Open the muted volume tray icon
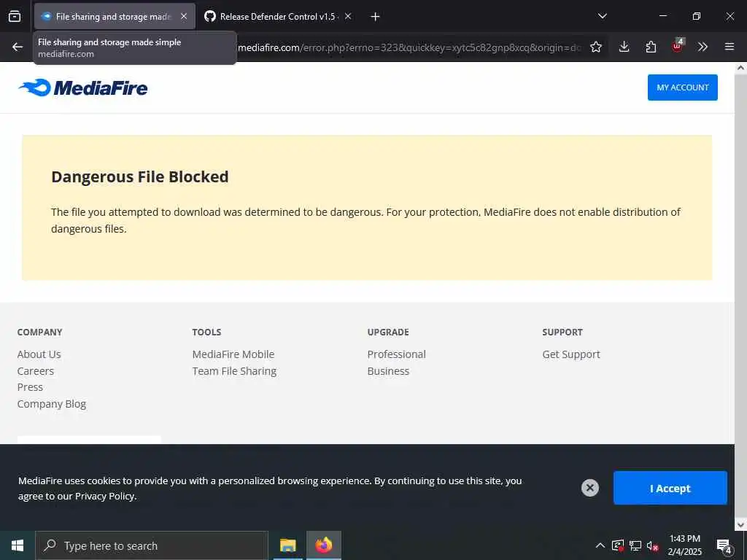747x560 pixels. (653, 545)
